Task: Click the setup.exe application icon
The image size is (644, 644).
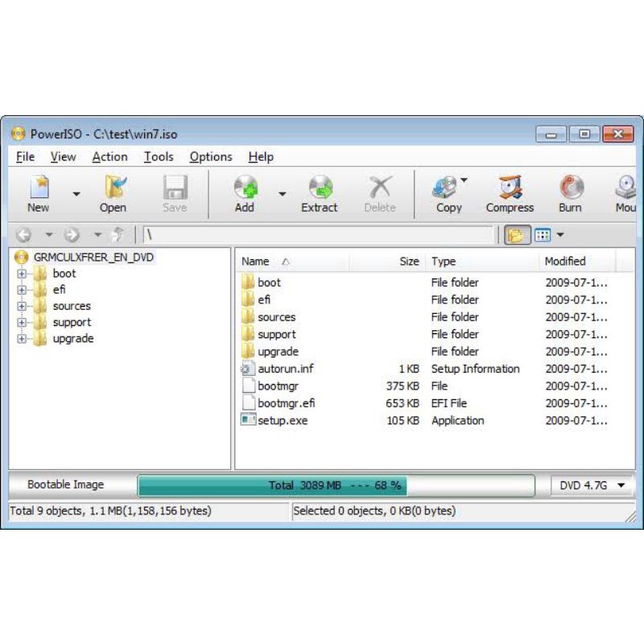Action: click(x=248, y=420)
